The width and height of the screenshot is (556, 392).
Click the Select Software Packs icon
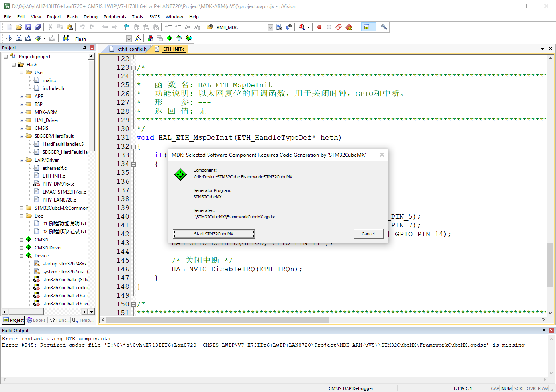point(179,38)
